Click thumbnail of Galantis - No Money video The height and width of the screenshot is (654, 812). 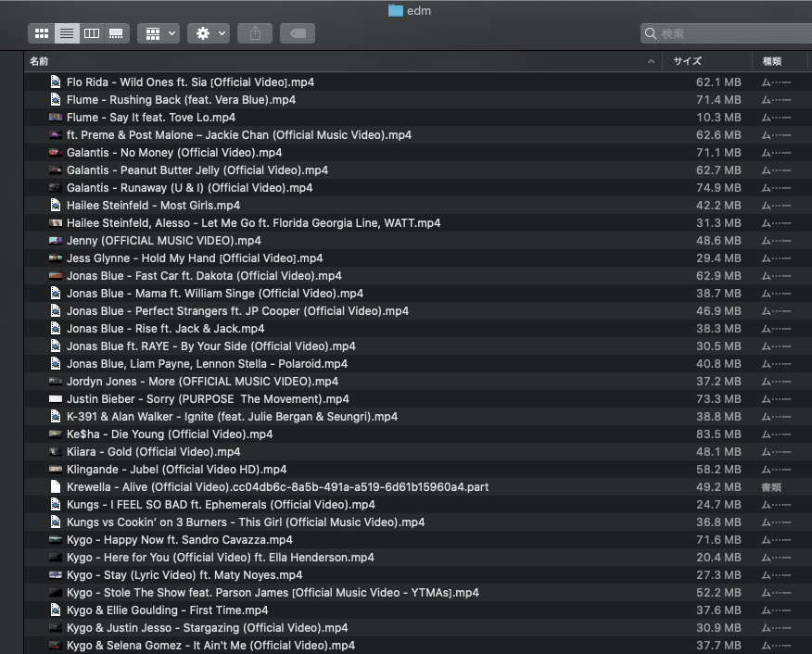(x=56, y=153)
